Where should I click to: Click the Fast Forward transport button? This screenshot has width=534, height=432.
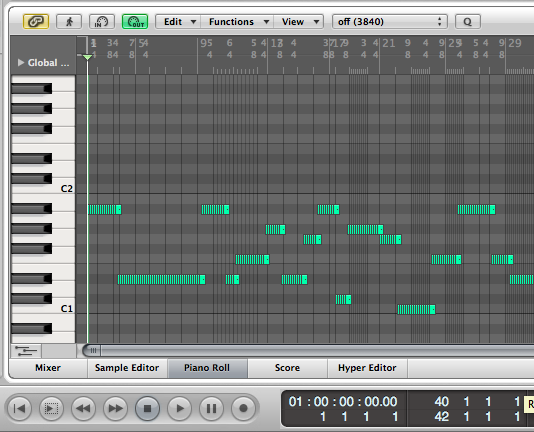(115, 408)
